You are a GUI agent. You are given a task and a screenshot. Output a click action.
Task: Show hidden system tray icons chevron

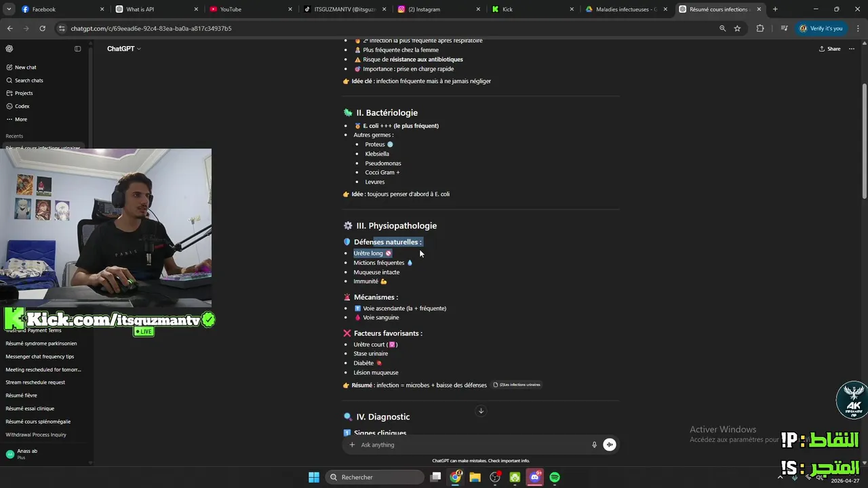pos(780,477)
